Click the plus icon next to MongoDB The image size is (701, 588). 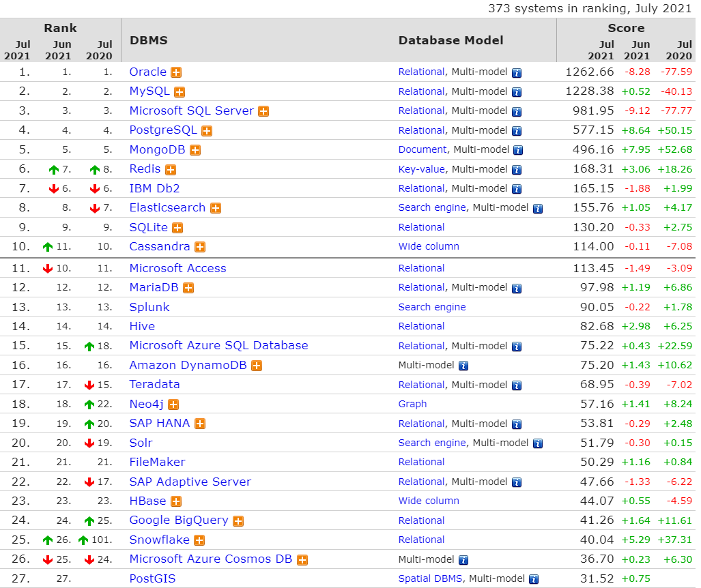pyautogui.click(x=195, y=150)
